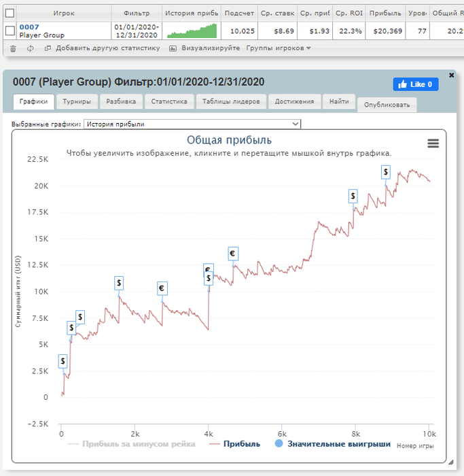
Task: Click the 10,025 count cell
Action: pos(239,31)
